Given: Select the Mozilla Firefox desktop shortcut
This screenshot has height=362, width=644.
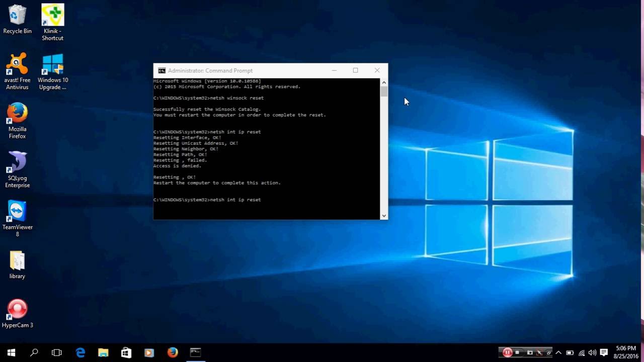Looking at the screenshot, I should tap(17, 121).
